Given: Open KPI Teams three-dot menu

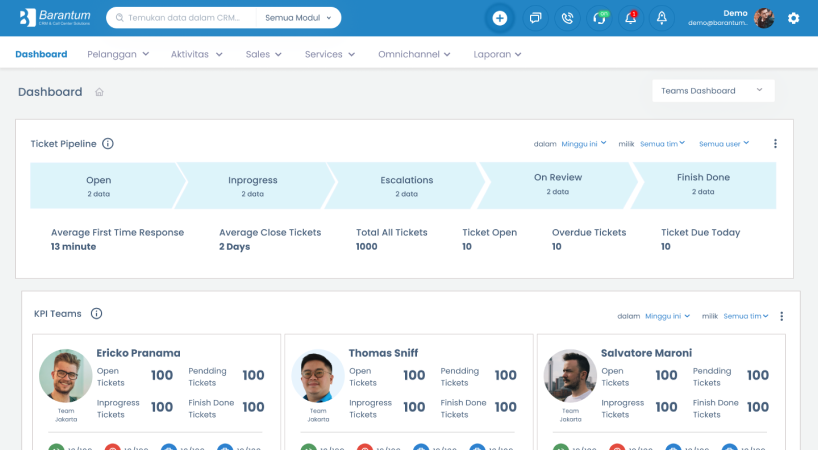Looking at the screenshot, I should tap(781, 316).
